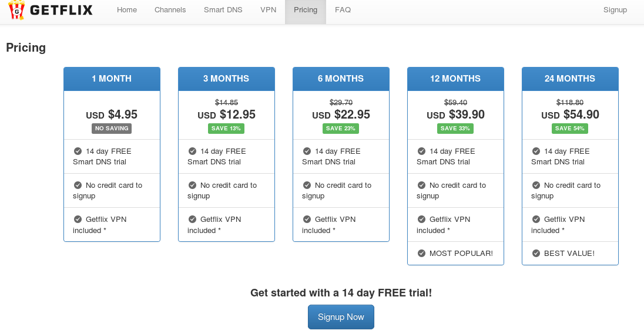Click checkmark icon beside BEST VALUE!
Screen dimensions: 644x334
[536, 253]
